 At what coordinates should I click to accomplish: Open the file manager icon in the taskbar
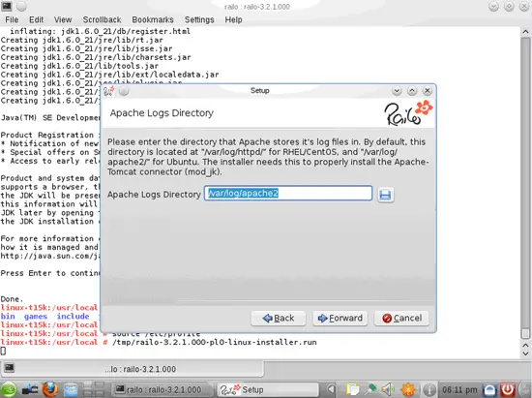click(x=30, y=389)
